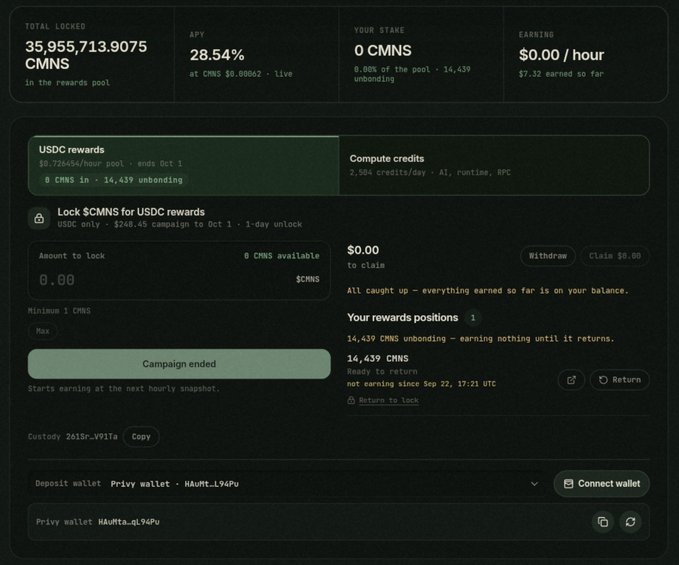The image size is (679, 565).
Task: Click the Withdraw button
Action: 548,256
